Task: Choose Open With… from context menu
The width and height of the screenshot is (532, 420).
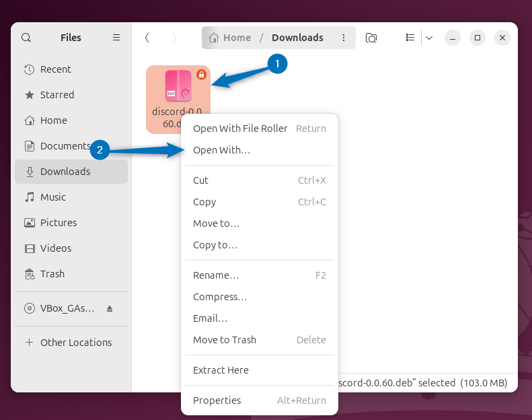Action: click(260, 149)
